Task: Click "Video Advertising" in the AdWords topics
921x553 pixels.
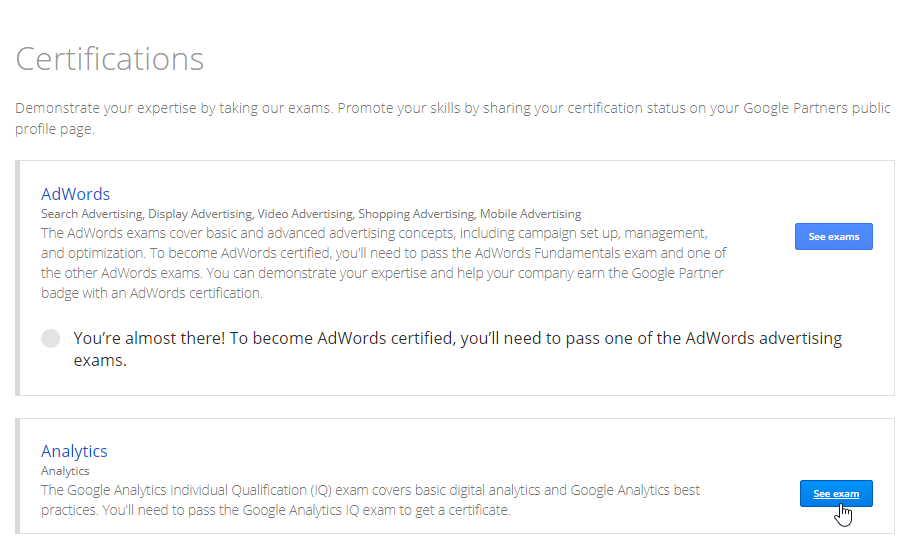Action: [304, 214]
